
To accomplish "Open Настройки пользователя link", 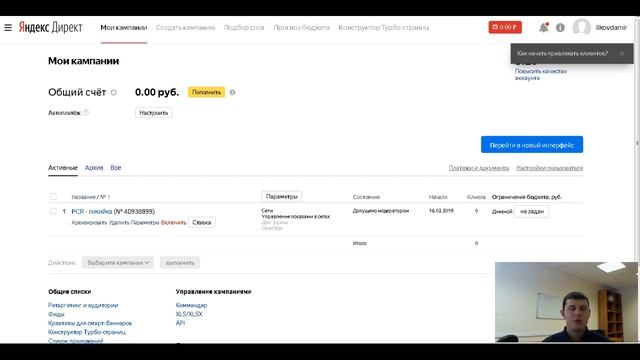I will [549, 168].
